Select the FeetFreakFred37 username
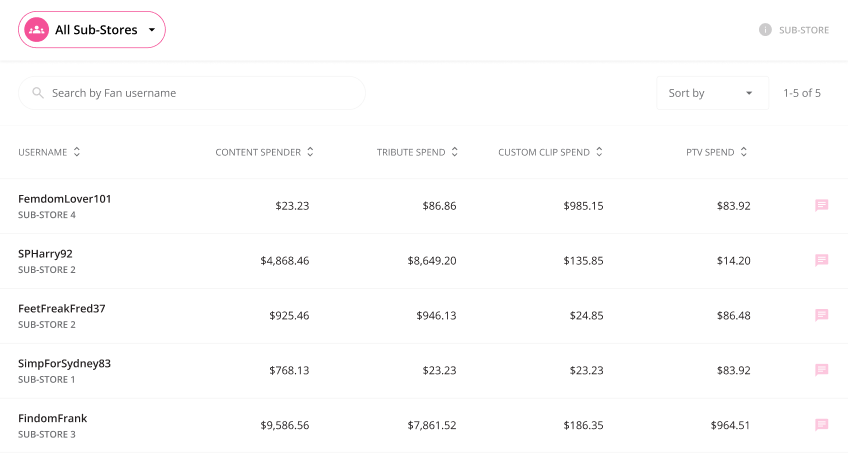This screenshot has width=848, height=462. tap(62, 308)
